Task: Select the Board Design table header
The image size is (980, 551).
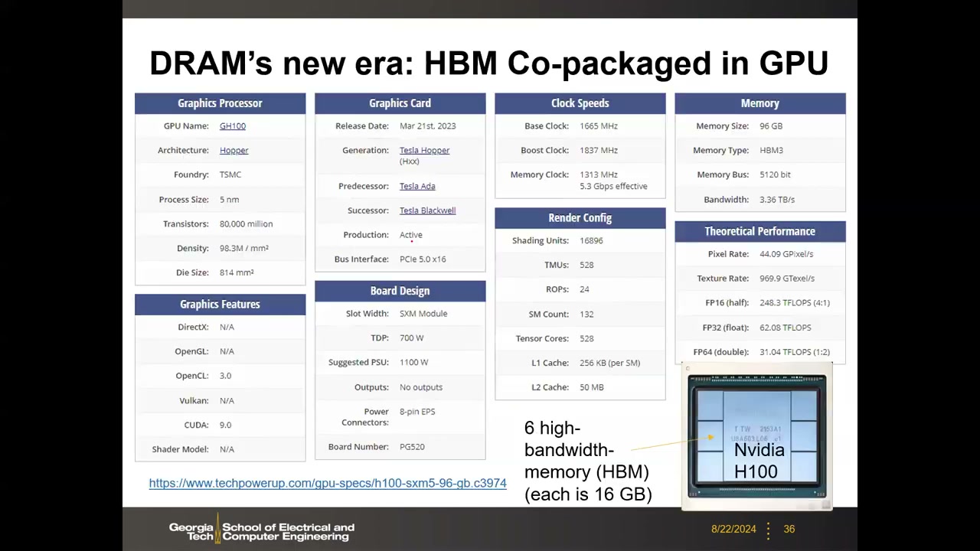Action: (400, 291)
